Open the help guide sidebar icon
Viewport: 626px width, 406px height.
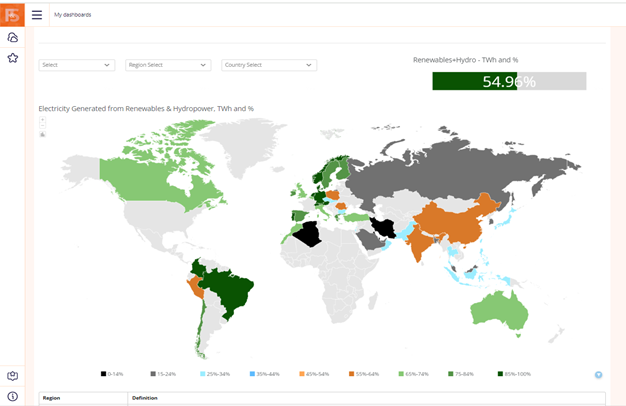[12, 376]
